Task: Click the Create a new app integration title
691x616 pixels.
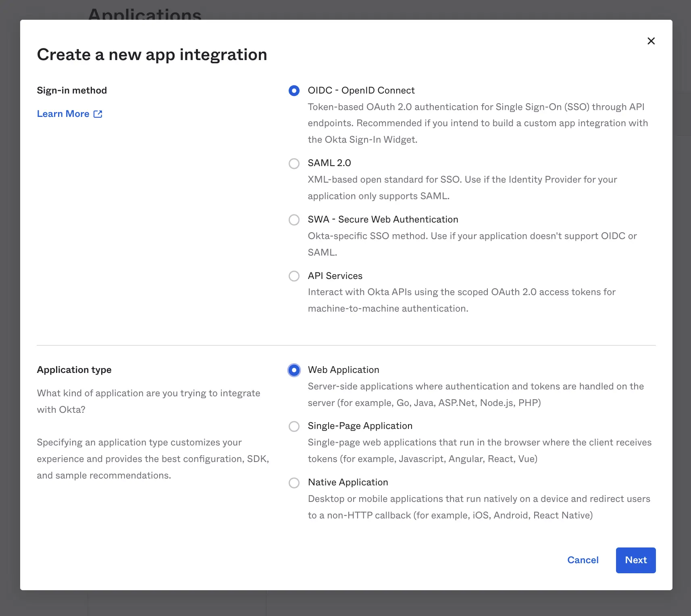Action: (152, 54)
